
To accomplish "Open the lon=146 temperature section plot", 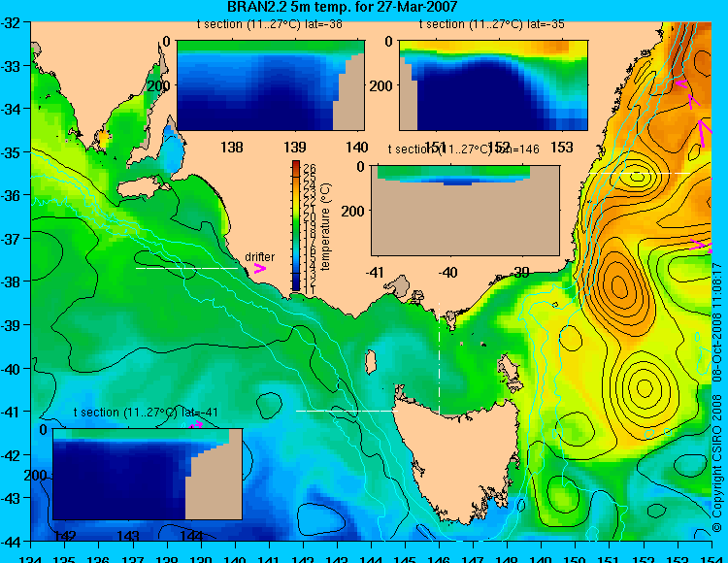I will click(x=465, y=211).
